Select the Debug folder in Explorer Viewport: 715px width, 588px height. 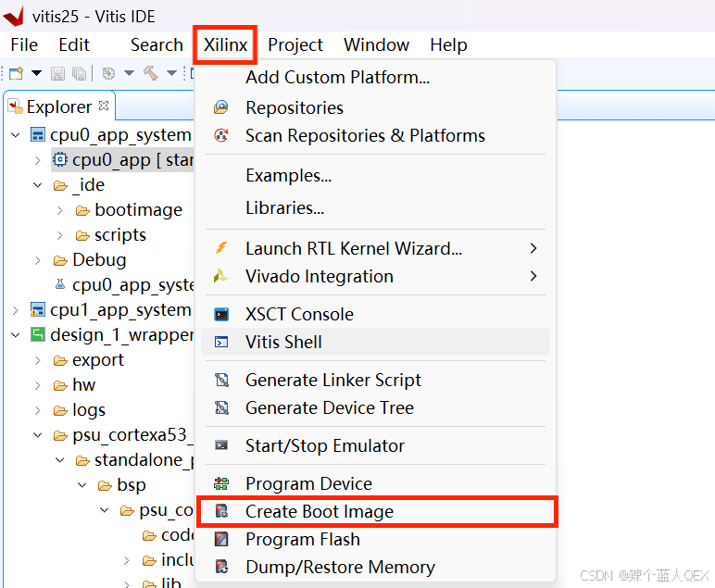click(99, 260)
